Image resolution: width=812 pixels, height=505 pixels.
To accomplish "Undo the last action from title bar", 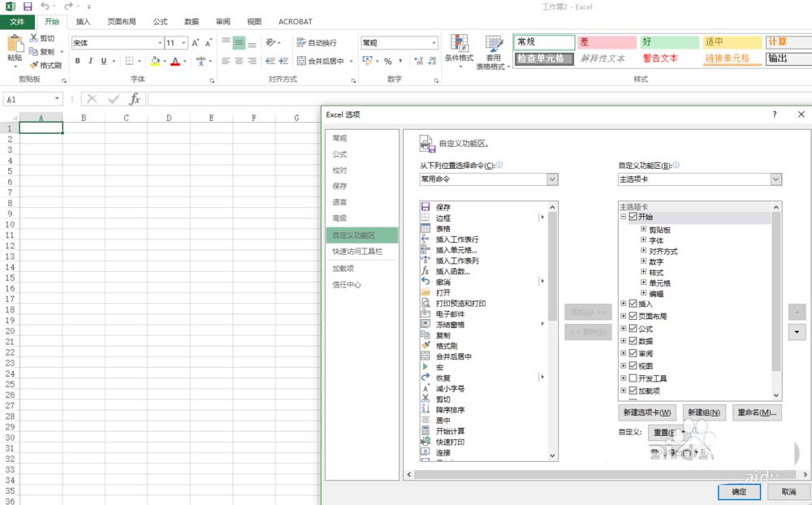I will (x=45, y=6).
